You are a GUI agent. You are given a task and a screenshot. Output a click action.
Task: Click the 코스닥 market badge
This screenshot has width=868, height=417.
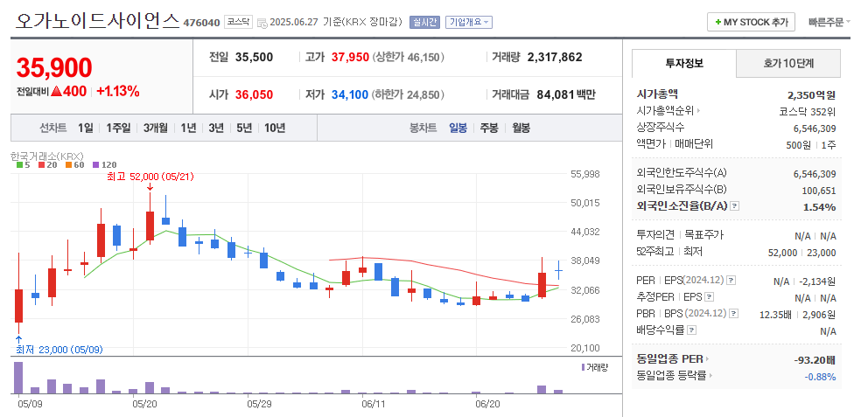coord(239,22)
